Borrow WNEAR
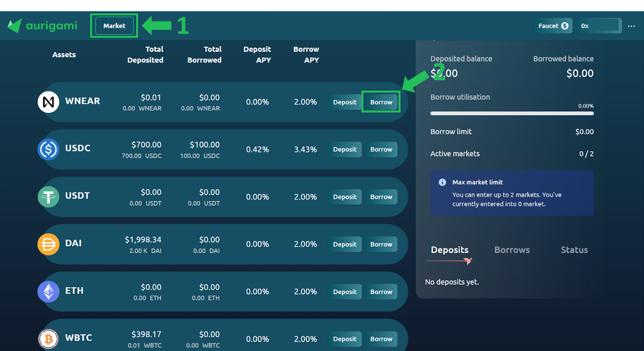The height and width of the screenshot is (351, 644). pyautogui.click(x=381, y=102)
